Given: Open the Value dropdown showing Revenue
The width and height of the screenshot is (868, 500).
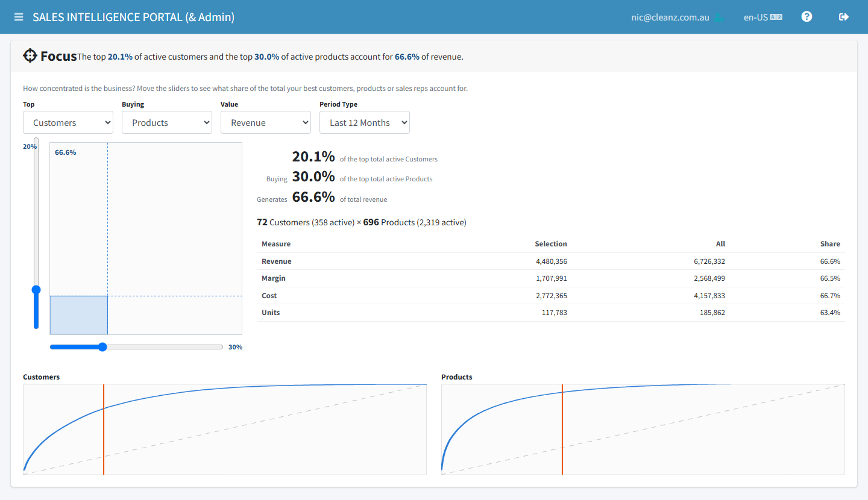Looking at the screenshot, I should coord(266,122).
